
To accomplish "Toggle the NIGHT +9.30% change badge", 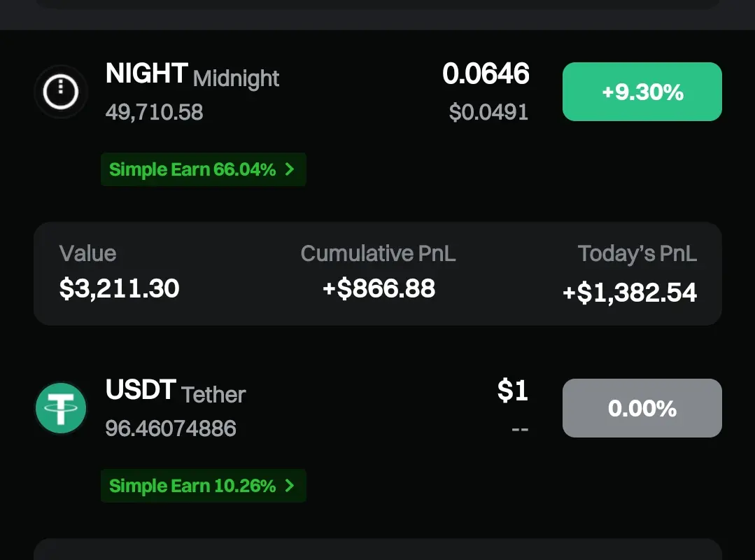I will pos(642,92).
